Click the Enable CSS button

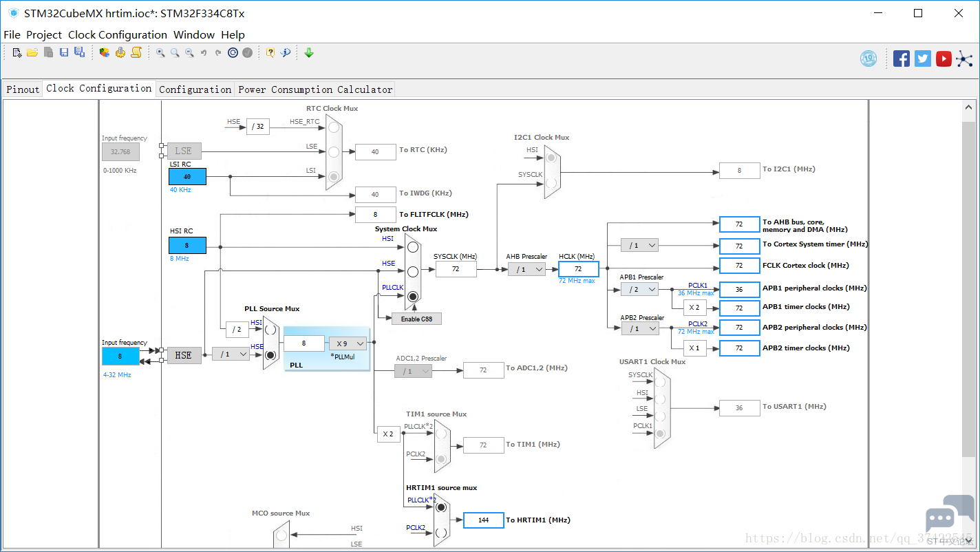pos(416,319)
